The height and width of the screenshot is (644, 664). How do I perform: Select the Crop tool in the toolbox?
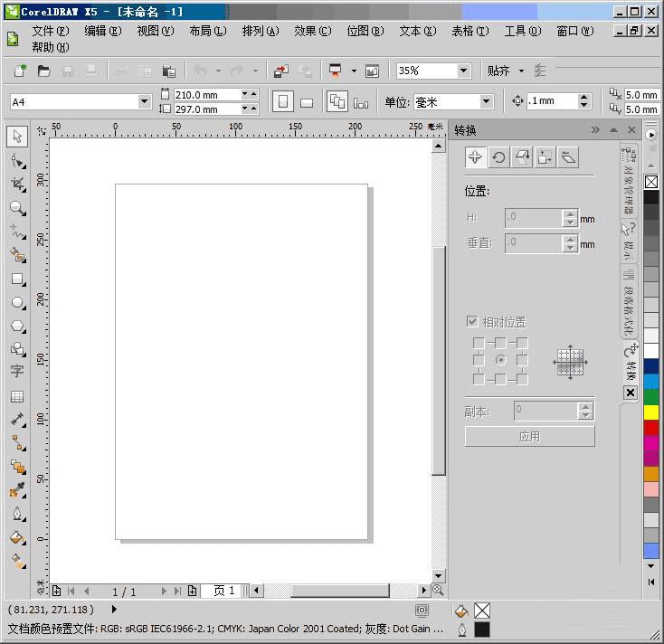[17, 185]
